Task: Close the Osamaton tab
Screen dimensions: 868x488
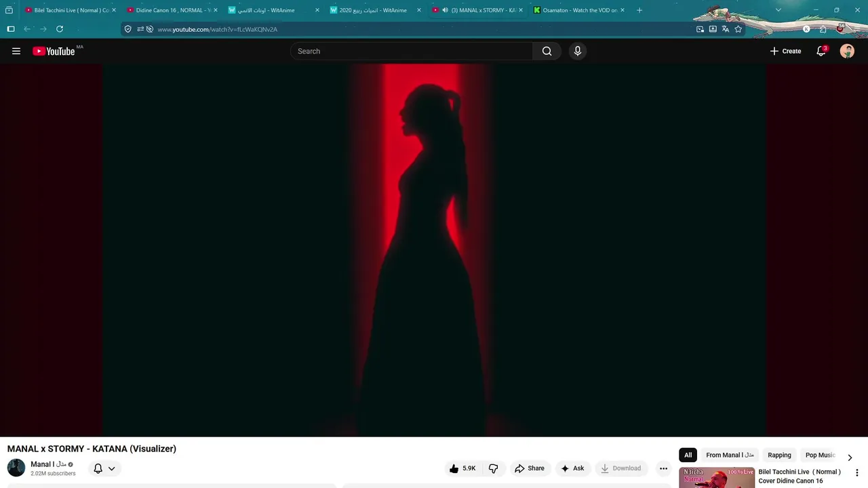Action: pyautogui.click(x=623, y=10)
